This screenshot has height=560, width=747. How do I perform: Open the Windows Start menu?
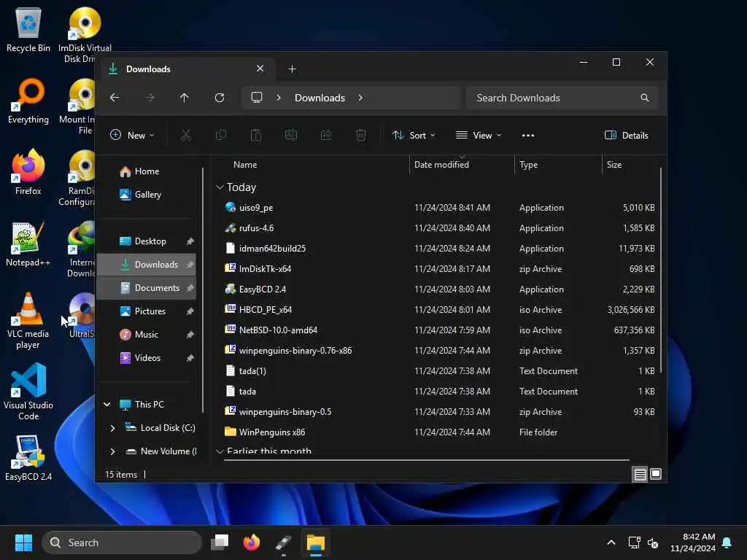23,542
